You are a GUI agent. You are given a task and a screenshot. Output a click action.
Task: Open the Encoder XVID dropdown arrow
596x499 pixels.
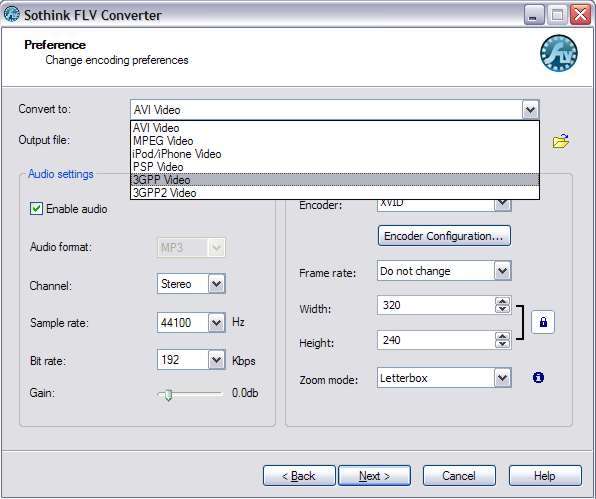[502, 204]
